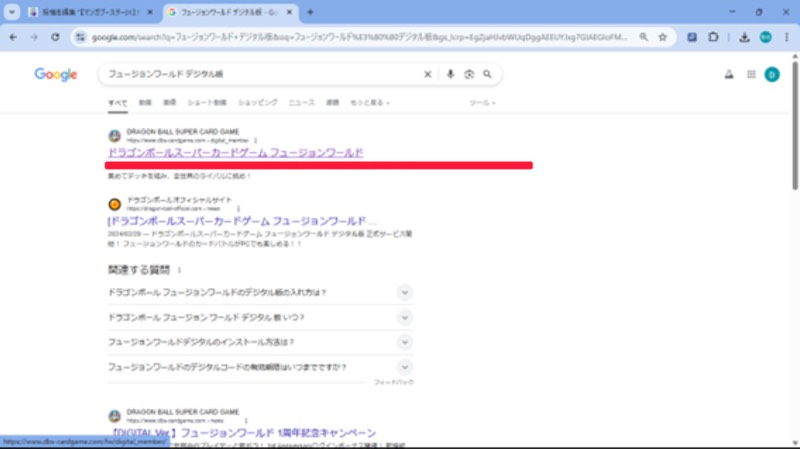Screen dimensions: 800x449
Task: Open the blue extension icon in Chrome toolbar
Action: [x=692, y=37]
